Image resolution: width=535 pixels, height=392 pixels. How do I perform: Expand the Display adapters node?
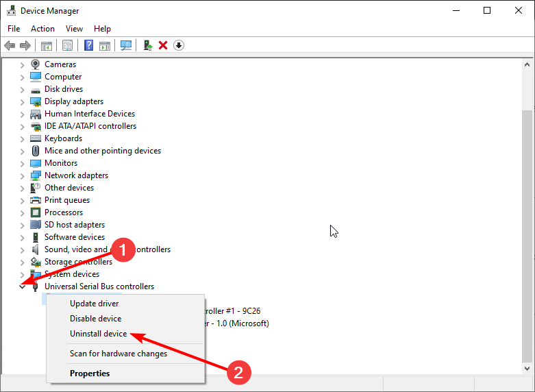point(22,101)
